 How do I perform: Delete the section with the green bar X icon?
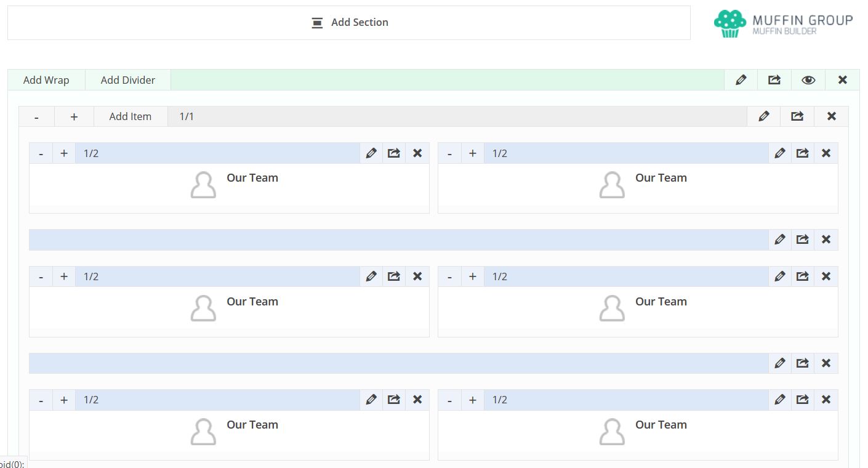click(x=843, y=80)
